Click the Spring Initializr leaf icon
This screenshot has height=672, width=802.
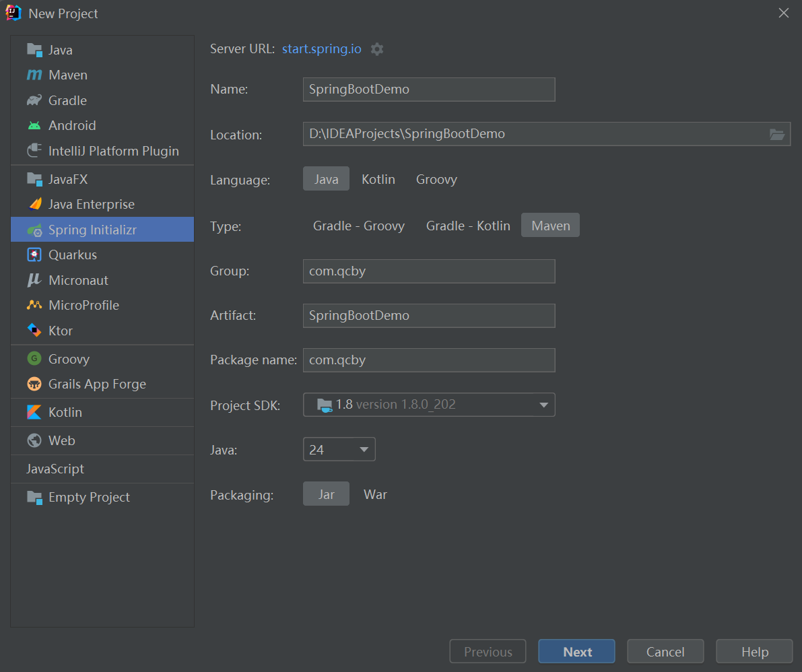[34, 230]
